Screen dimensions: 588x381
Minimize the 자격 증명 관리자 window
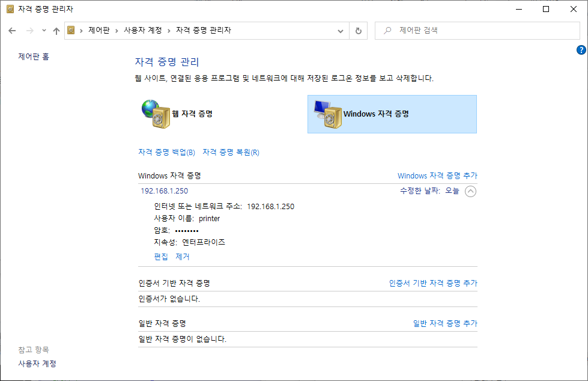point(518,9)
